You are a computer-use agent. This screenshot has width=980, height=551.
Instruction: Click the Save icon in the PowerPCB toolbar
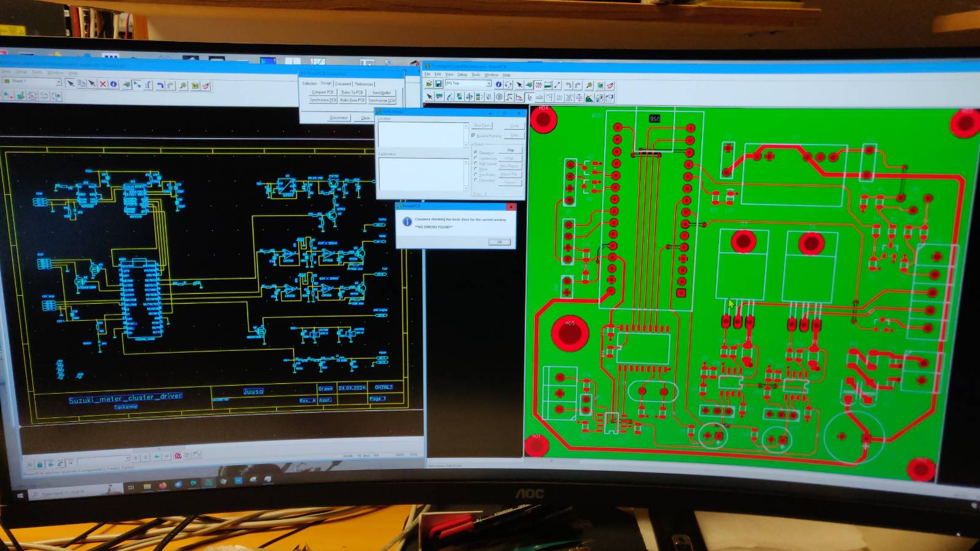439,84
